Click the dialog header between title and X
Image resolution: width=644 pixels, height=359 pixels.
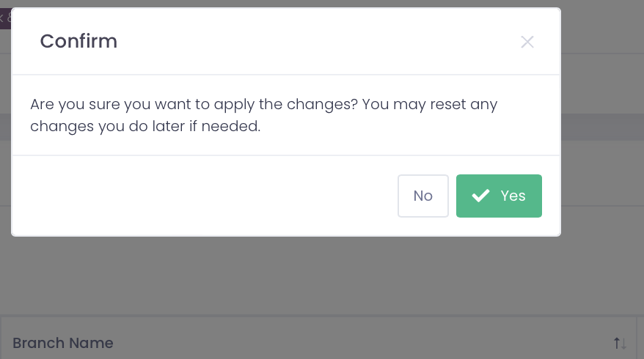click(x=315, y=41)
